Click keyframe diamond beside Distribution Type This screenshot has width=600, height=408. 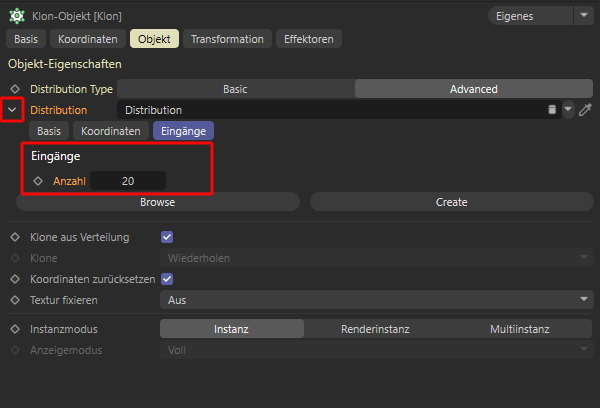(15, 89)
